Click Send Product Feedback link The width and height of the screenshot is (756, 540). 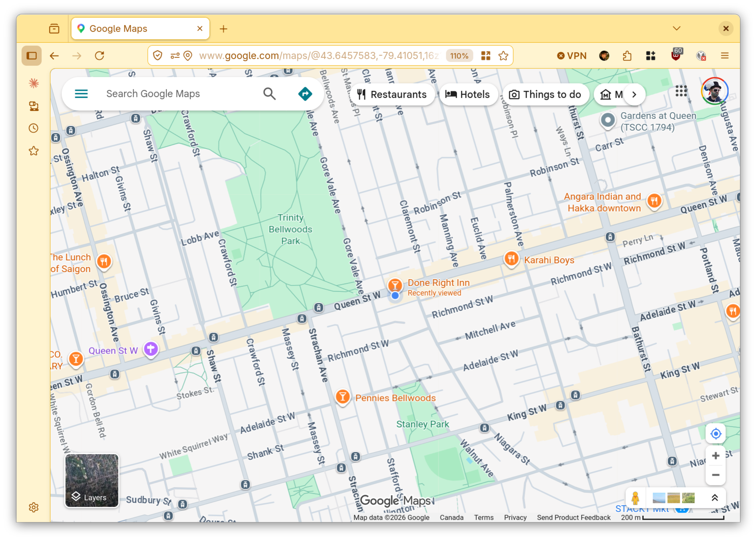coord(574,517)
